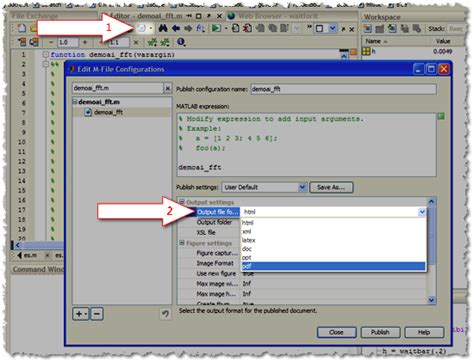Click the Workspace grid table icon
Image resolution: width=474 pixels, height=362 pixels.
pos(380,29)
